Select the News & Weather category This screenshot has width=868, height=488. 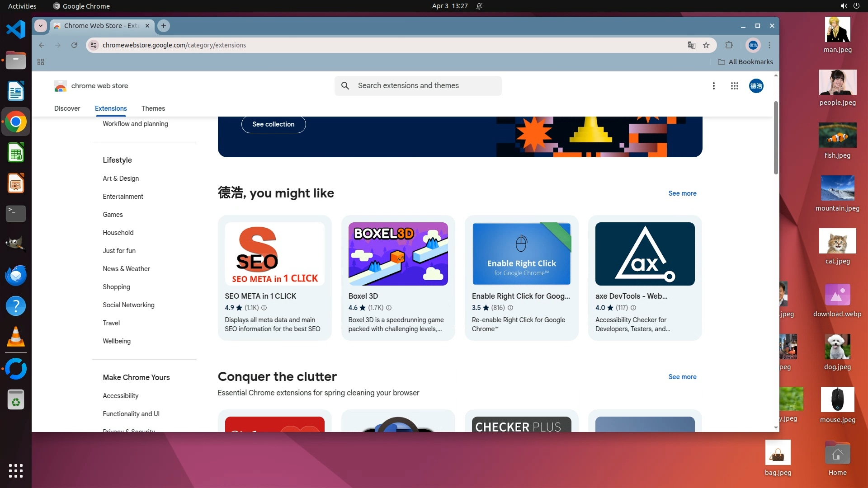[x=126, y=269]
